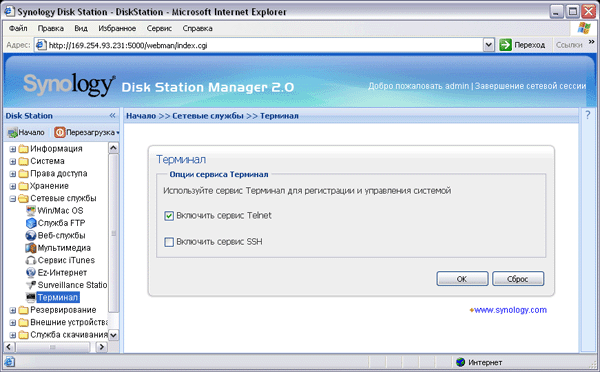Click the Ez-Интернет icon
Viewport: 600px width, 372px height.
(31, 272)
